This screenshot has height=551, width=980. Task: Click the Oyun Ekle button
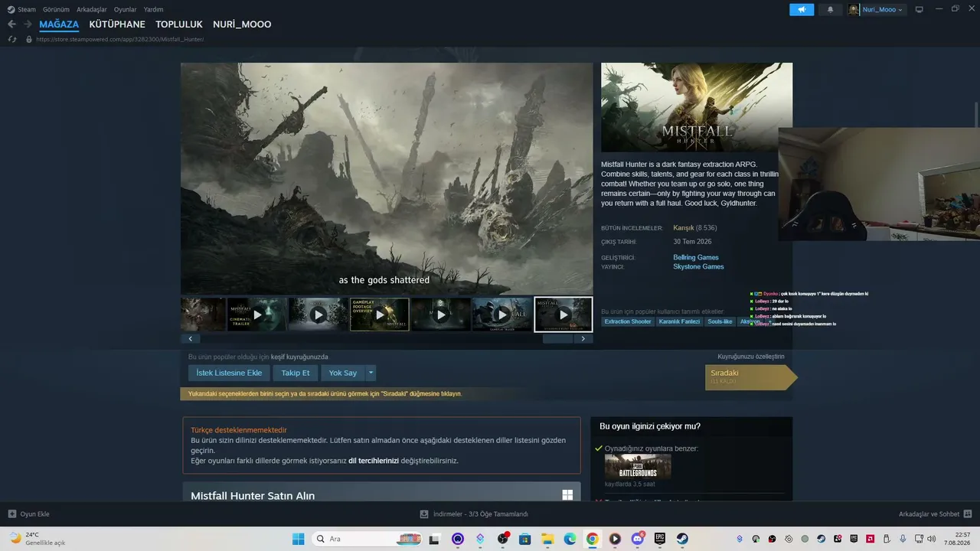(x=29, y=514)
